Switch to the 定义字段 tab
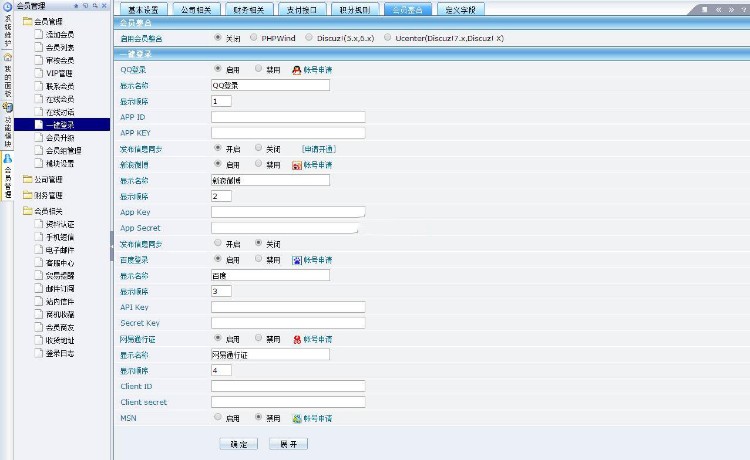This screenshot has width=750, height=460. click(x=461, y=10)
